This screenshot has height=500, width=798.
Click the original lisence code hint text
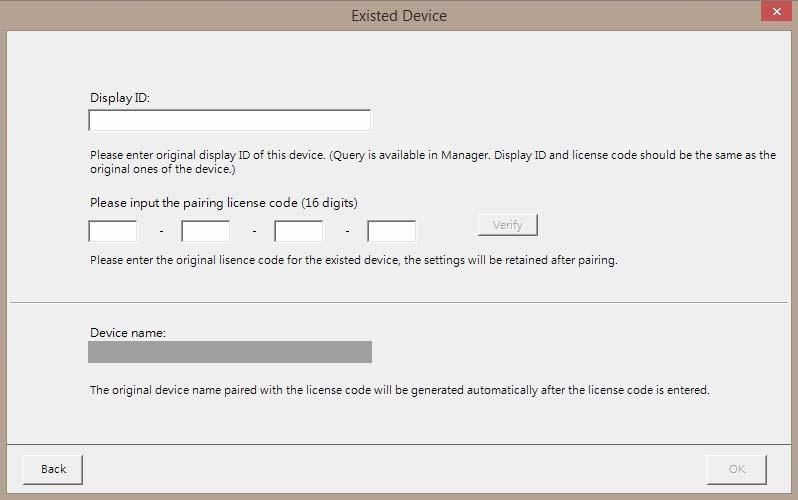click(x=354, y=260)
